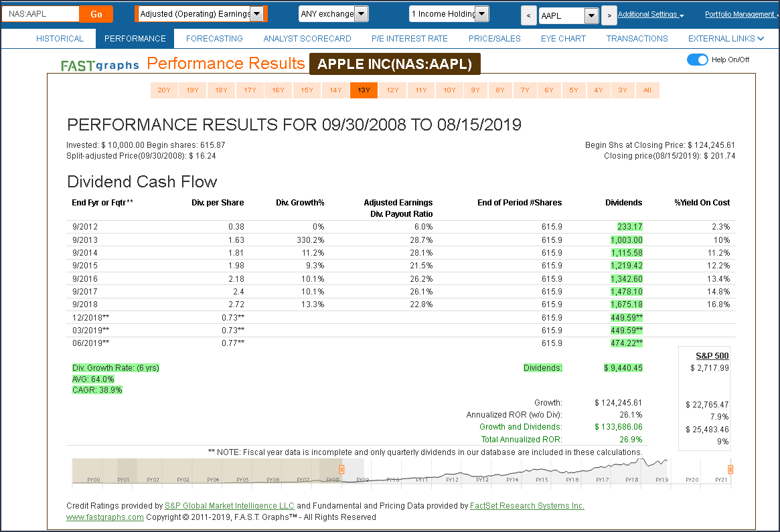
Task: Select the 18Y time period
Action: tap(222, 90)
